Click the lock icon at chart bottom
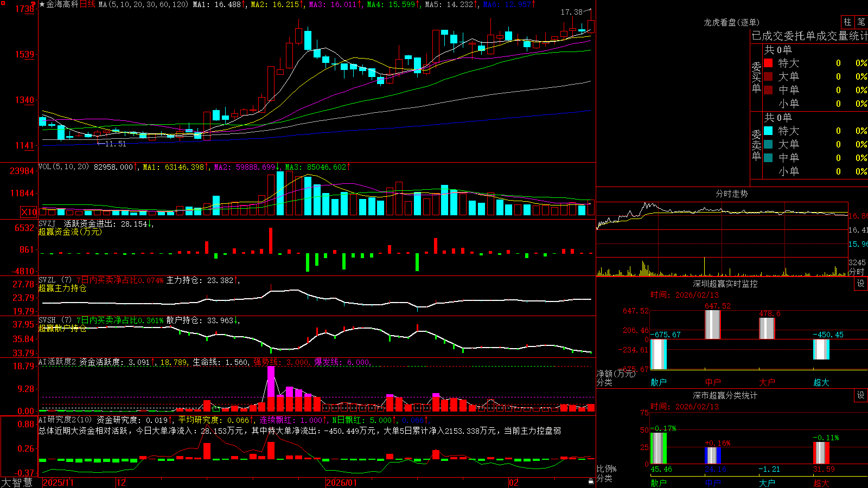 [x=591, y=481]
